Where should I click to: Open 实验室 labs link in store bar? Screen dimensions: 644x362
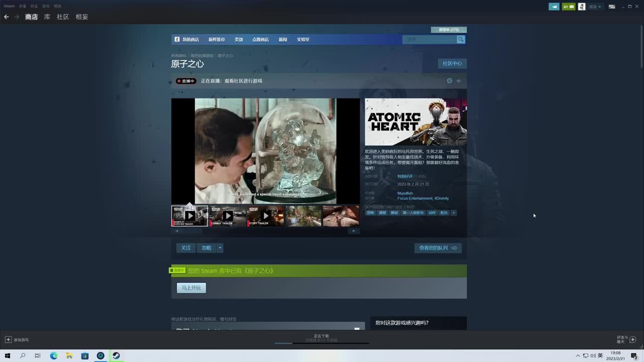[x=303, y=39]
